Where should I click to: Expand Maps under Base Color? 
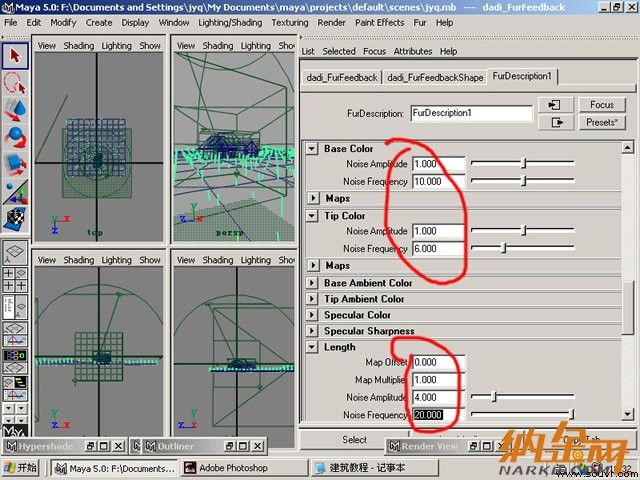[x=313, y=198]
